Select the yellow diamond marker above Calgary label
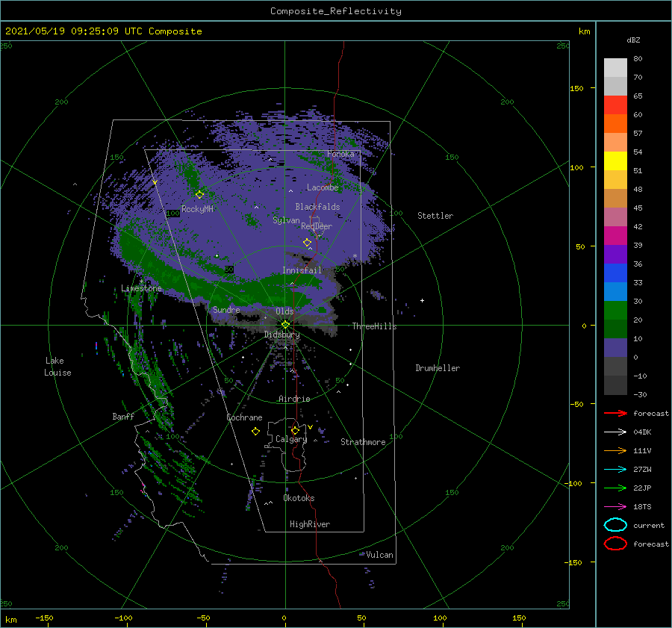Image resolution: width=672 pixels, height=628 pixels. 295,430
